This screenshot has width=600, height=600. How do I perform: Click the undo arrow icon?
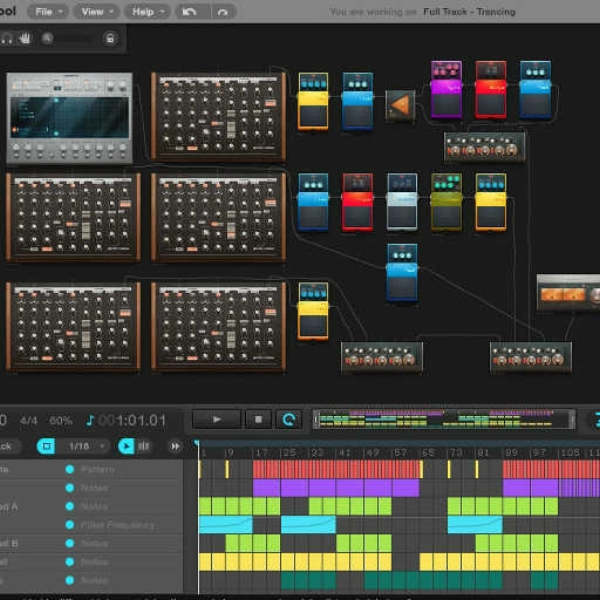pyautogui.click(x=190, y=12)
